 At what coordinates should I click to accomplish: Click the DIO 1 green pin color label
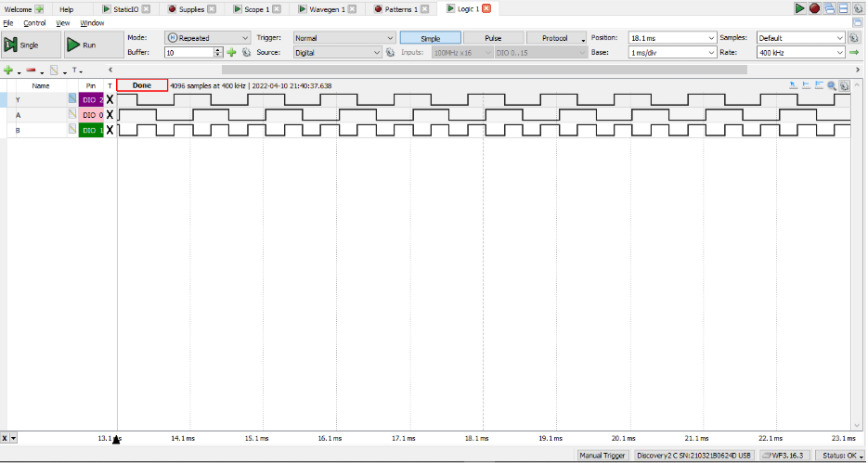click(x=91, y=131)
